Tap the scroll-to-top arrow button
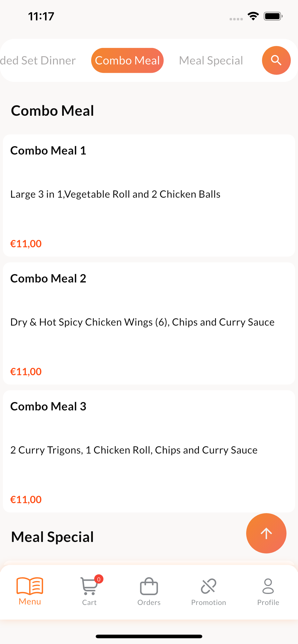Image resolution: width=298 pixels, height=644 pixels. coord(266,533)
